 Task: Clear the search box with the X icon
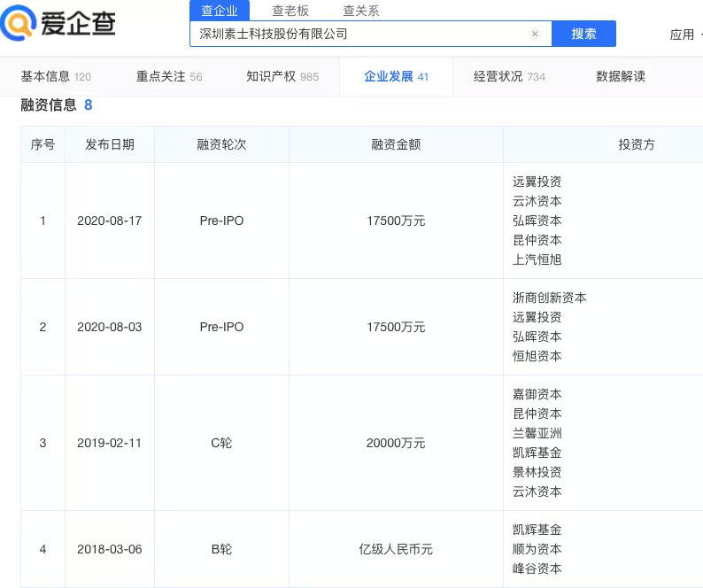[535, 34]
